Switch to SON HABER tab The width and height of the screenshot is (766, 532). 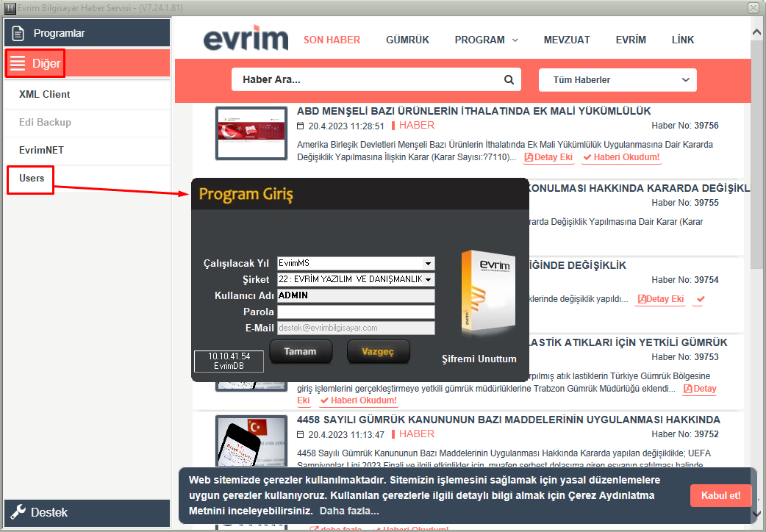click(x=332, y=40)
